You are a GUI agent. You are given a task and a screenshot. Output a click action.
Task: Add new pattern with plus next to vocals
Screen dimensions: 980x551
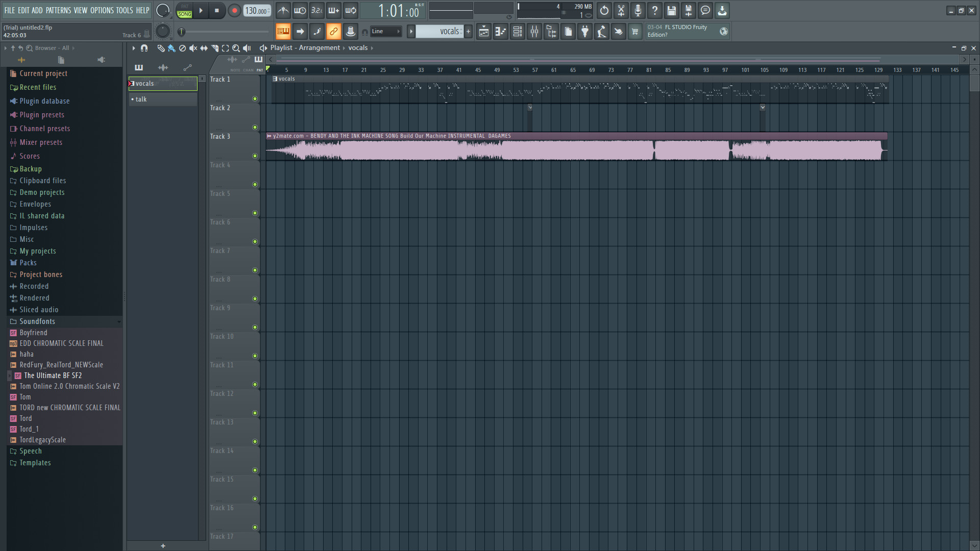coord(468,31)
